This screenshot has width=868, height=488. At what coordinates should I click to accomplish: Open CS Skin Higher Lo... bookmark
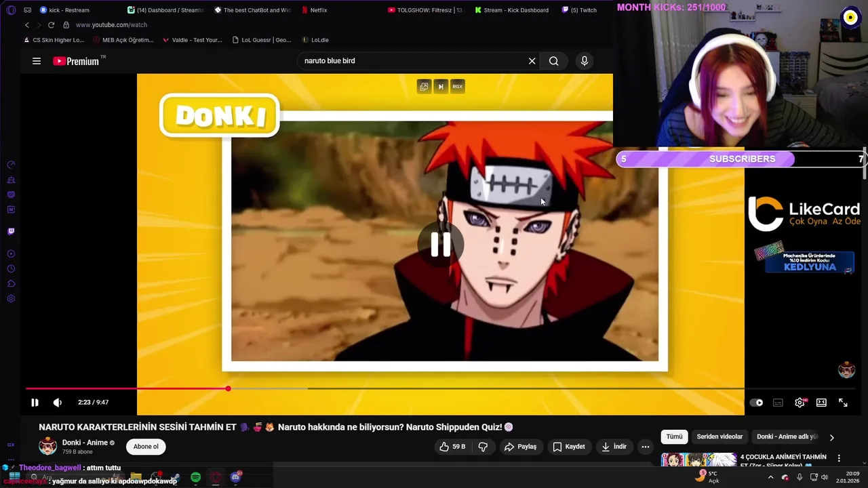coord(54,40)
